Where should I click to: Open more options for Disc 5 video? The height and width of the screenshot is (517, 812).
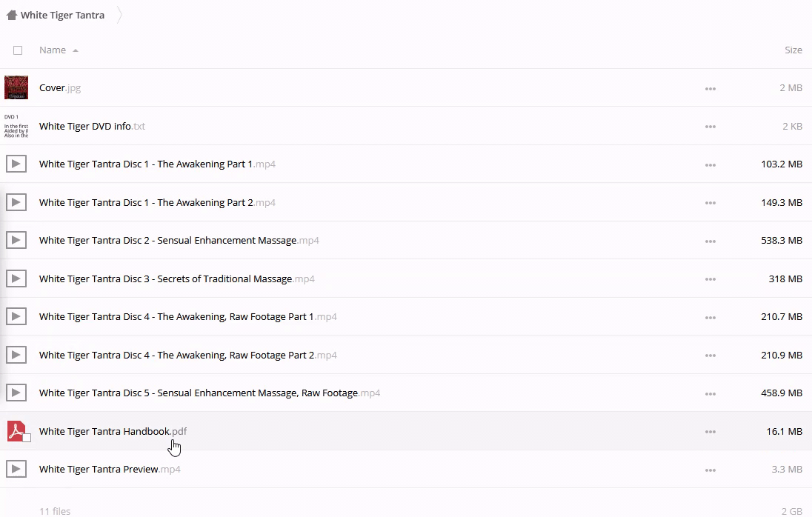710,393
